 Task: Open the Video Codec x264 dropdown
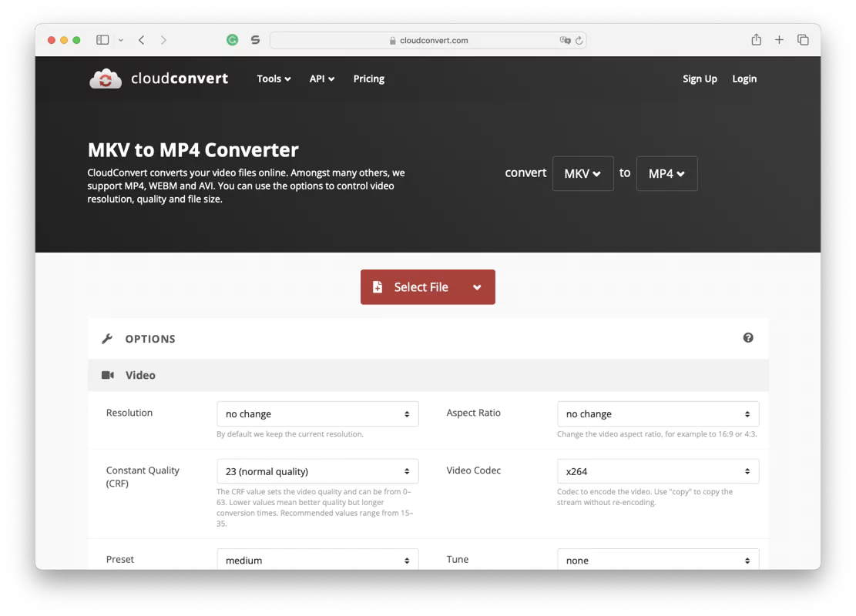658,471
